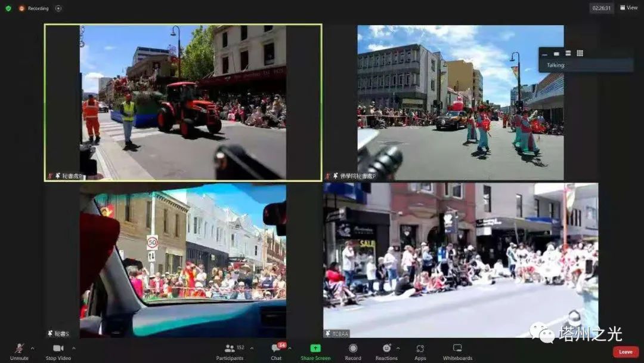The image size is (644, 363).
Task: Leave the meeting
Action: tap(626, 352)
